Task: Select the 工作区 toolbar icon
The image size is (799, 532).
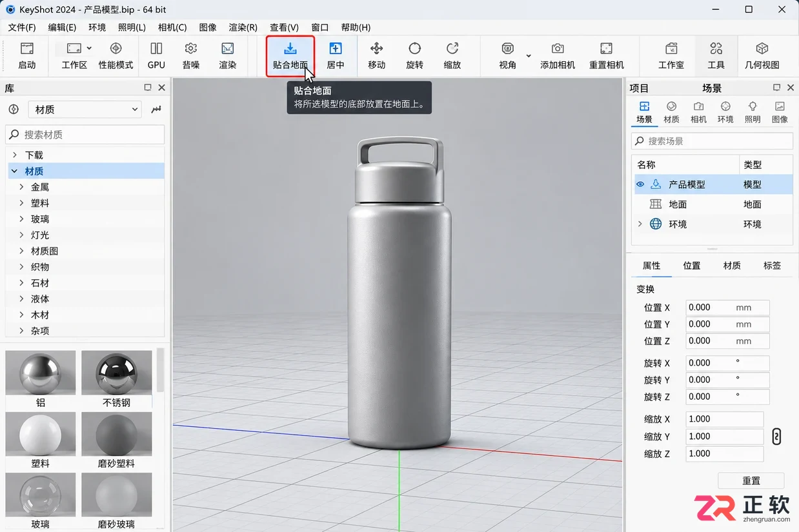Action: click(x=74, y=56)
